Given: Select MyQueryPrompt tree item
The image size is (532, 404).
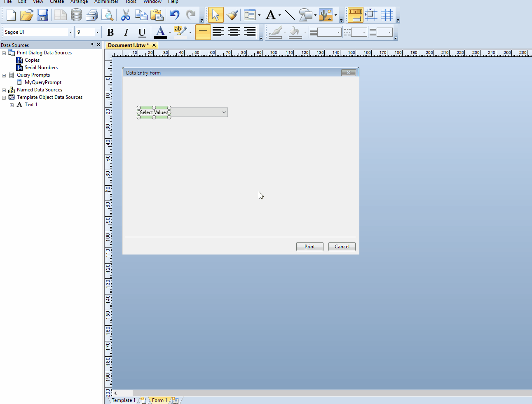Looking at the screenshot, I should click(x=43, y=82).
